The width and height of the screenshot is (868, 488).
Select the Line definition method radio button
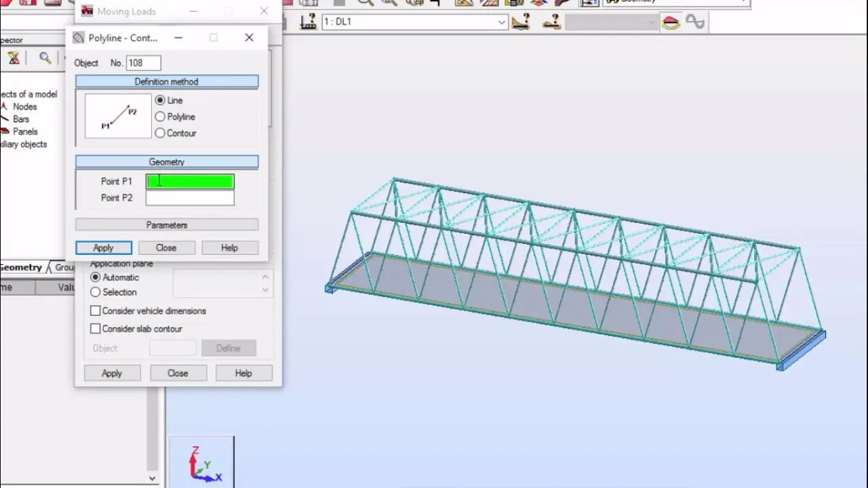[x=160, y=100]
